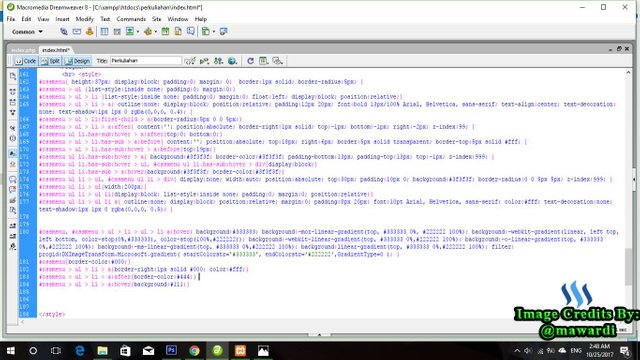Switch to the index.php document tab
This screenshot has height=360, width=640.
point(23,50)
